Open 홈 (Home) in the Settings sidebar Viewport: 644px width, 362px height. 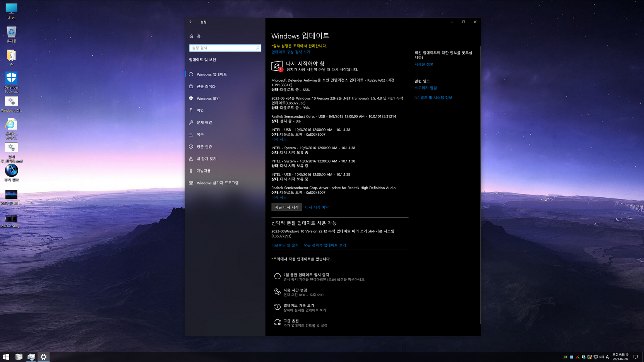coord(225,36)
